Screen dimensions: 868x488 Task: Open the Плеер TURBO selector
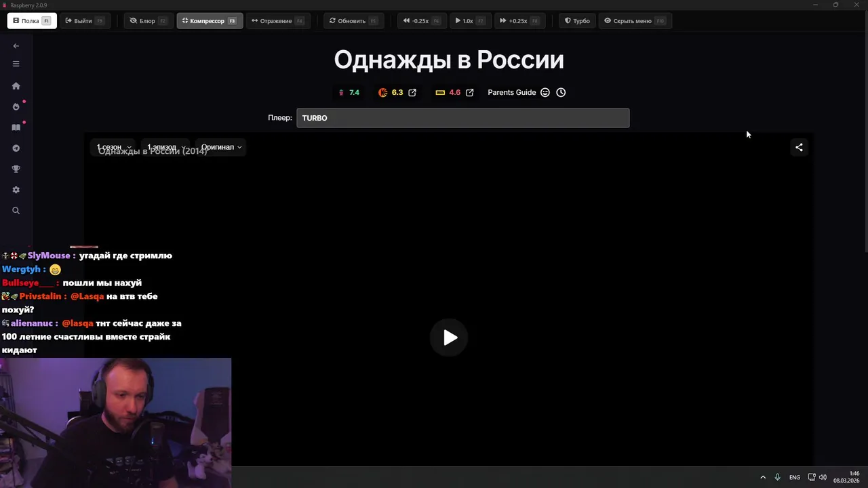(462, 118)
